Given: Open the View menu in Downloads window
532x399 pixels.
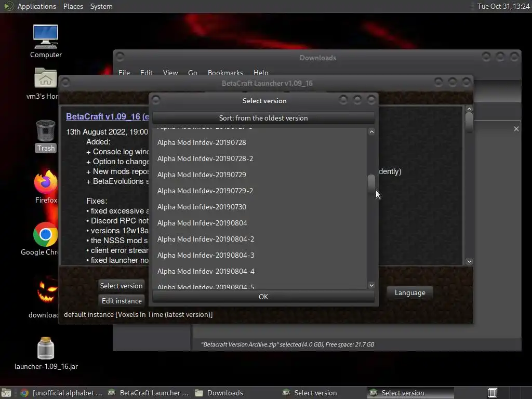Looking at the screenshot, I should pyautogui.click(x=170, y=72).
